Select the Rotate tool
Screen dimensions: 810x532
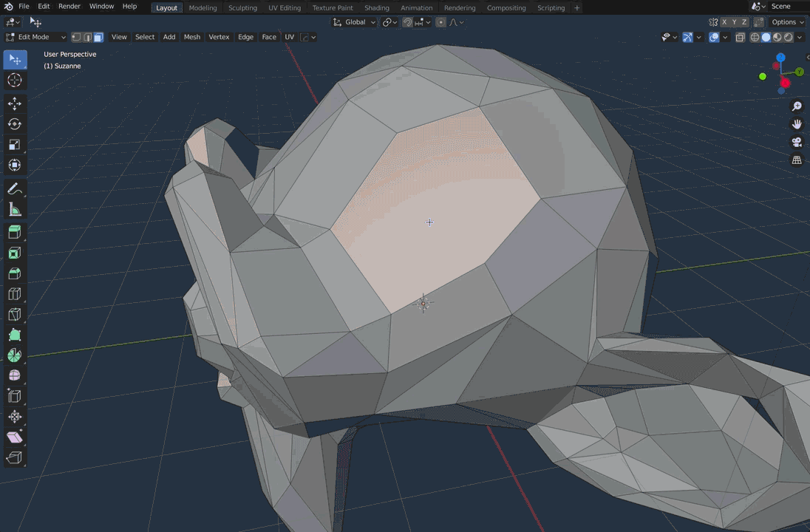click(15, 124)
